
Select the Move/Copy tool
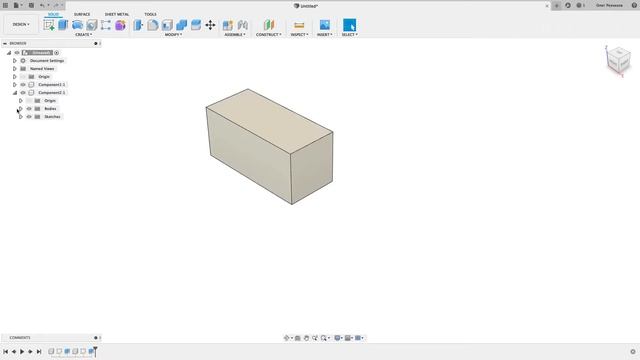pos(210,25)
